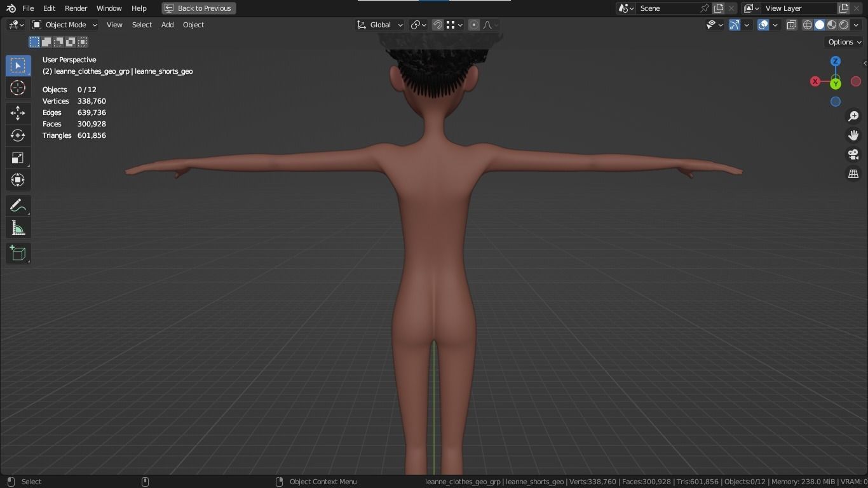Open gizmo options dropdown arrow
Image resolution: width=868 pixels, height=488 pixels.
tap(747, 25)
